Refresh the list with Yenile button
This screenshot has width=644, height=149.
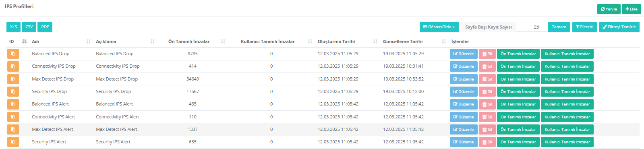[x=609, y=9]
